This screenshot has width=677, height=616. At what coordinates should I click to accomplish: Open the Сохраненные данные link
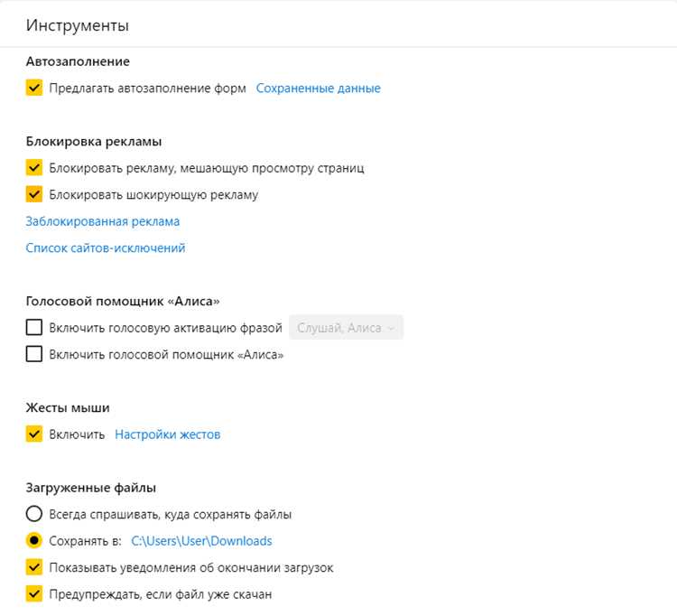319,89
